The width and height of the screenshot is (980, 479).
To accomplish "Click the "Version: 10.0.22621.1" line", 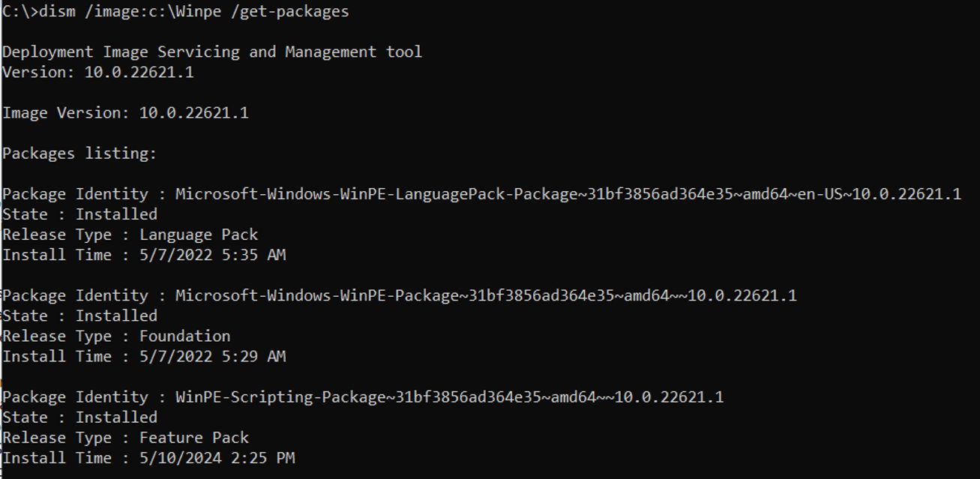I will tap(98, 72).
